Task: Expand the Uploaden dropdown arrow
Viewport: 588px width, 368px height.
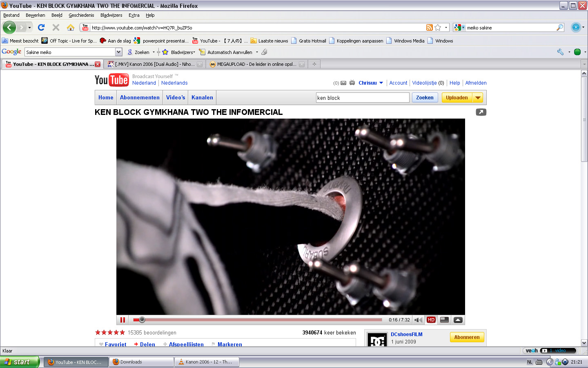Action: tap(478, 98)
